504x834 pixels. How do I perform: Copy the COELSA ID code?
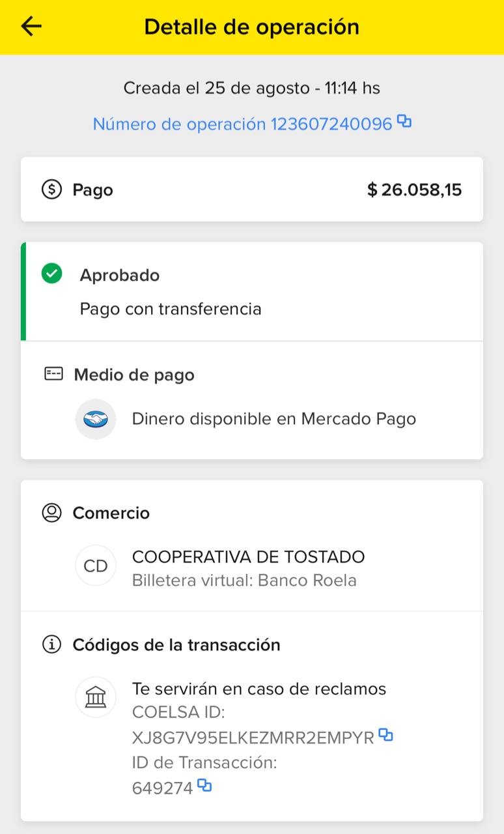(x=385, y=736)
